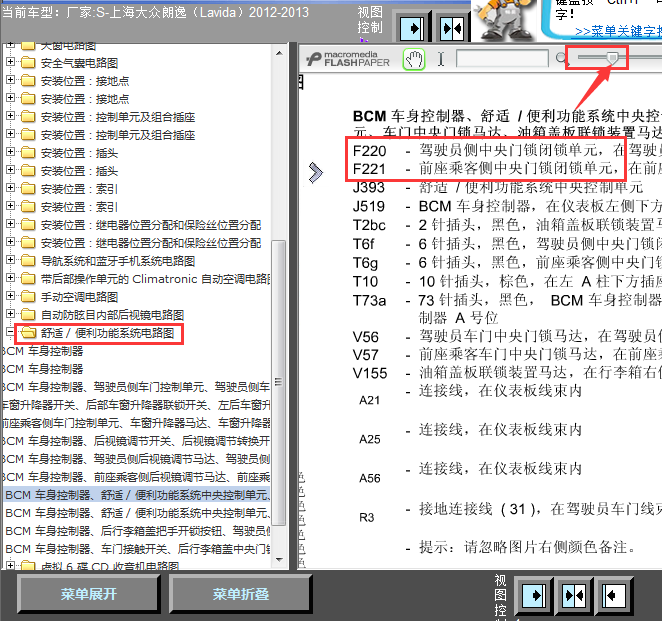Select the unhighlighted BCM 舒适/便利功能系统中央控制单元 entry
Viewport: 662px width, 621px height.
click(x=137, y=513)
